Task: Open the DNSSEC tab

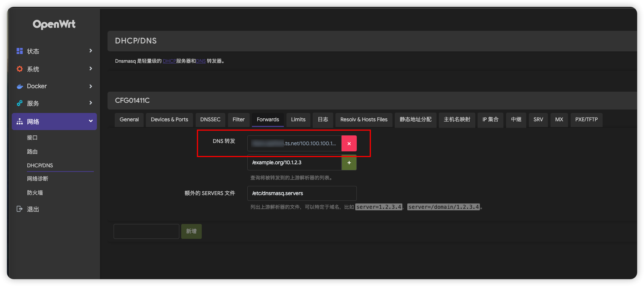Action: 210,119
